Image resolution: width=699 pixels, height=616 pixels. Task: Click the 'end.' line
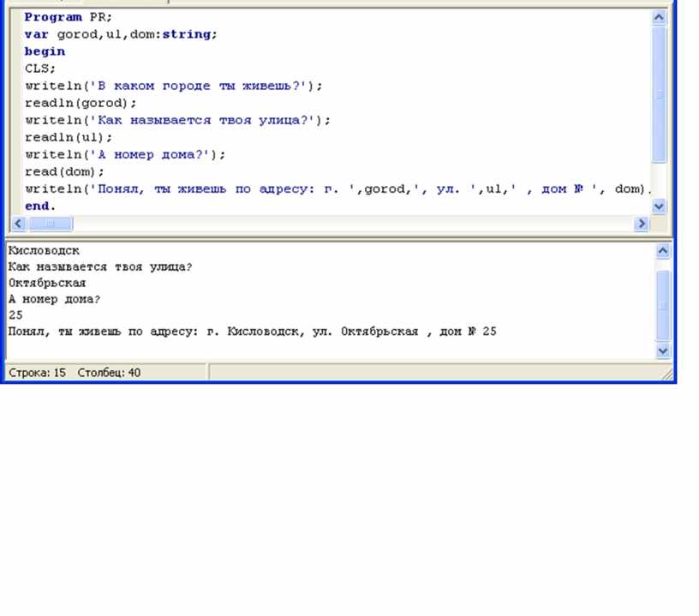pyautogui.click(x=40, y=206)
